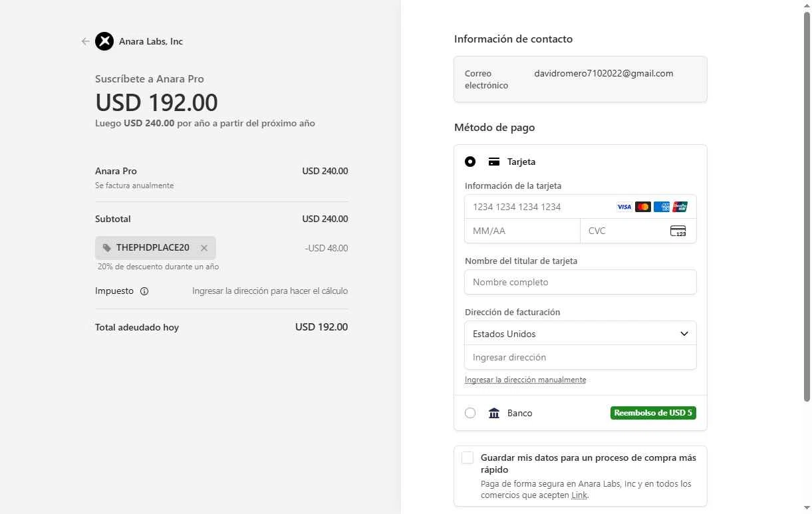Click the CVC input field
This screenshot has height=514, width=812.
[x=638, y=231]
